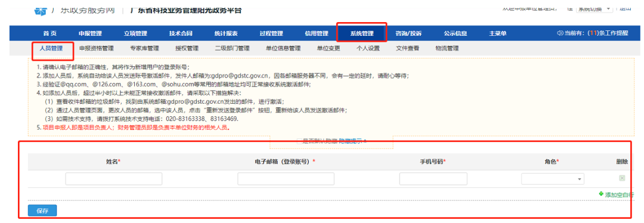Click the tip line mentioning @qq.com and @126.com
The width and height of the screenshot is (644, 223).
(174, 84)
